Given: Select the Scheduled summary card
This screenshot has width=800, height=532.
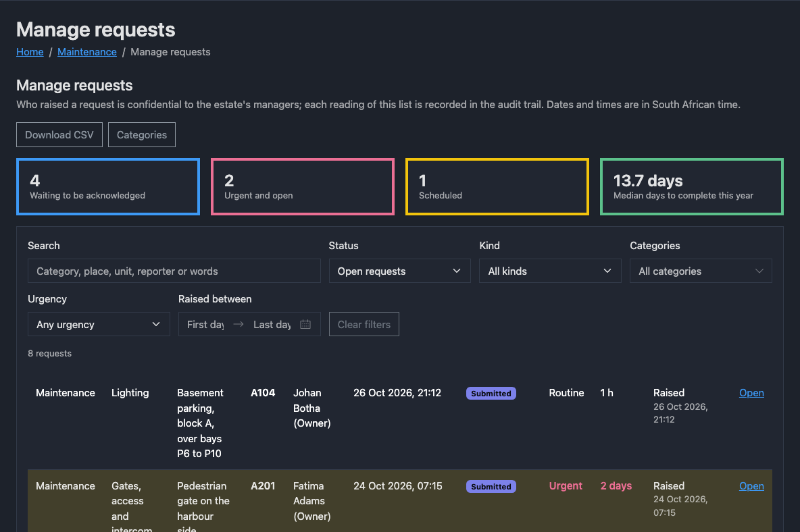Looking at the screenshot, I should point(497,186).
